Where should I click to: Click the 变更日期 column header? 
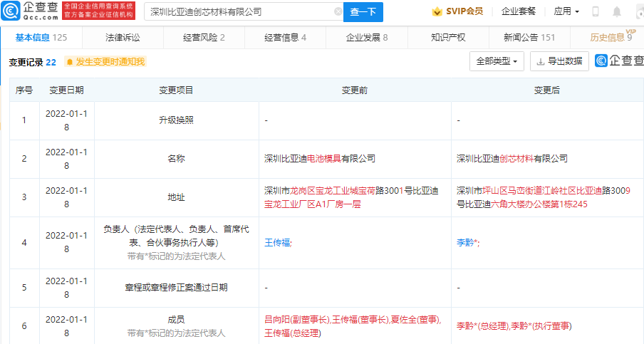click(x=66, y=90)
